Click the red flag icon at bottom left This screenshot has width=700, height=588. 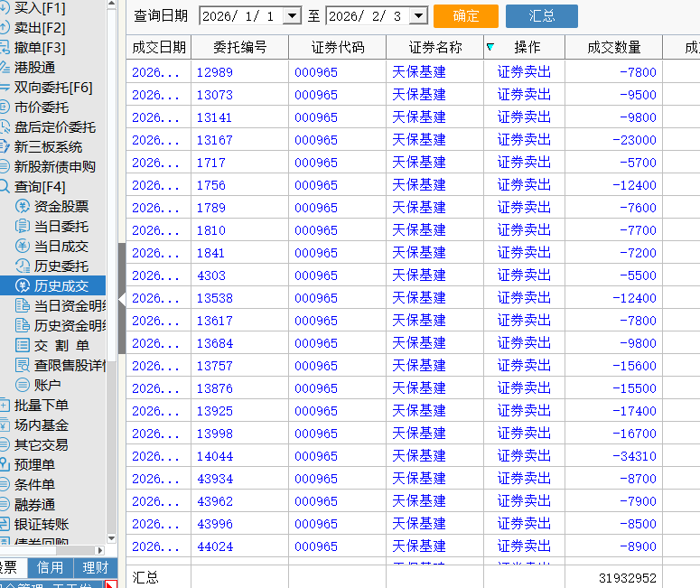111,584
